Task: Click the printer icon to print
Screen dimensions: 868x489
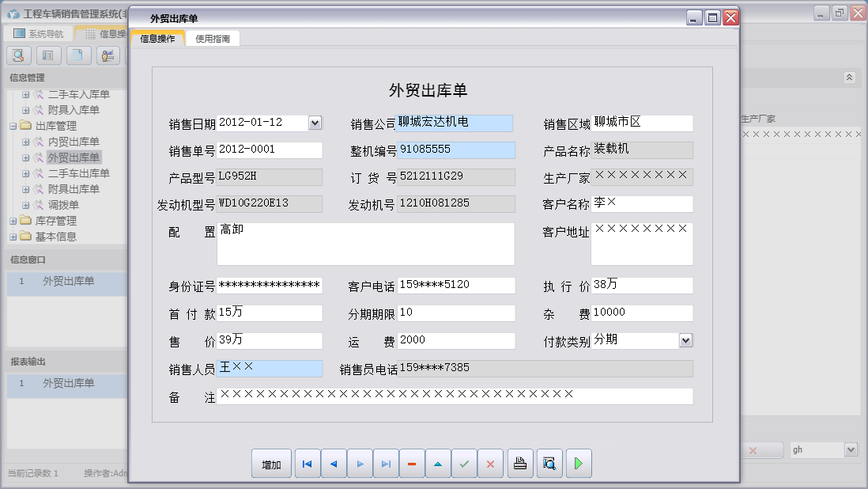Action: coord(519,464)
